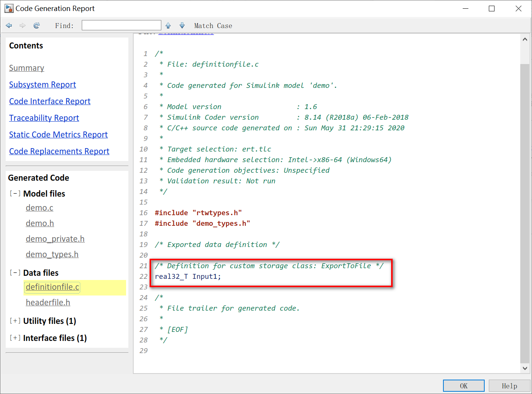Click the 'Model files' heading text
This screenshot has width=532, height=394.
click(x=44, y=194)
